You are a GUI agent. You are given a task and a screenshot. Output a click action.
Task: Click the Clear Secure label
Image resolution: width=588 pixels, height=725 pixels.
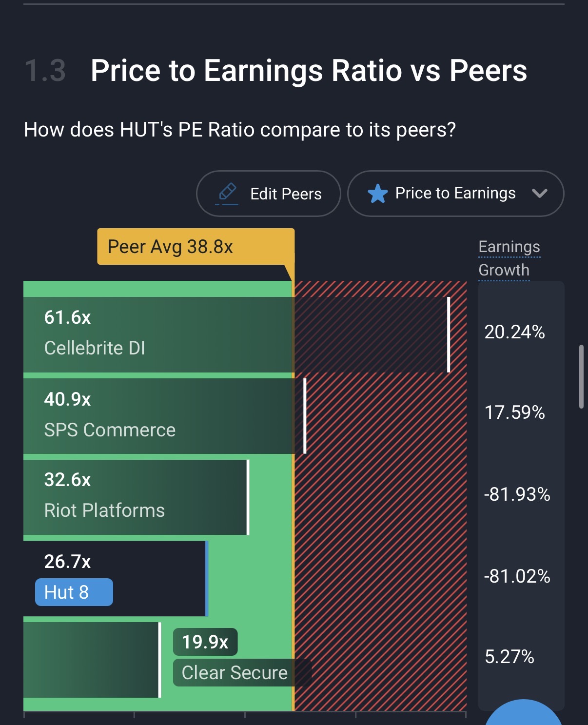pos(235,673)
